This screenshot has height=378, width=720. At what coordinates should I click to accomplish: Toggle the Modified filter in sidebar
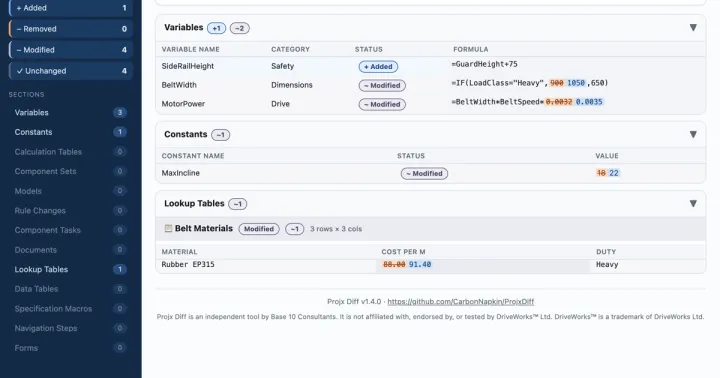(71, 50)
